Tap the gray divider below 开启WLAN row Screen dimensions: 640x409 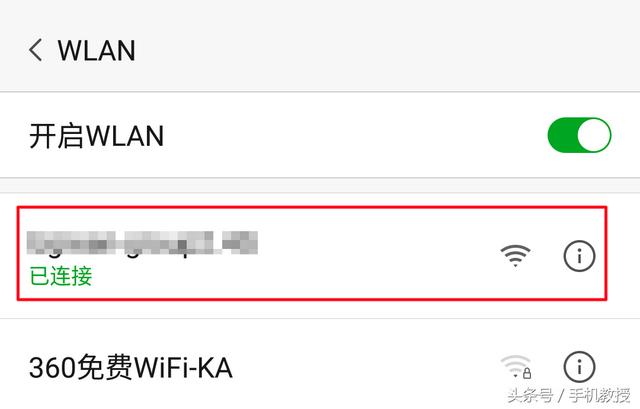320,185
